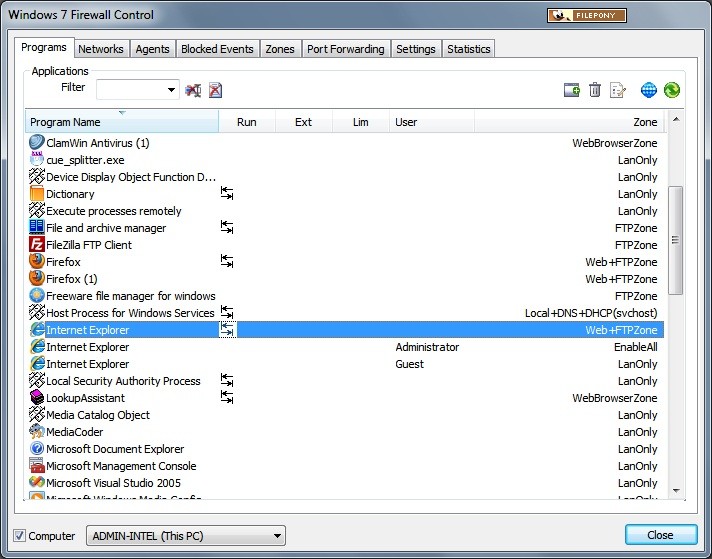Viewport: 712px width, 559px height.
Task: Click the red crossed-out document filter icon
Action: point(215,90)
